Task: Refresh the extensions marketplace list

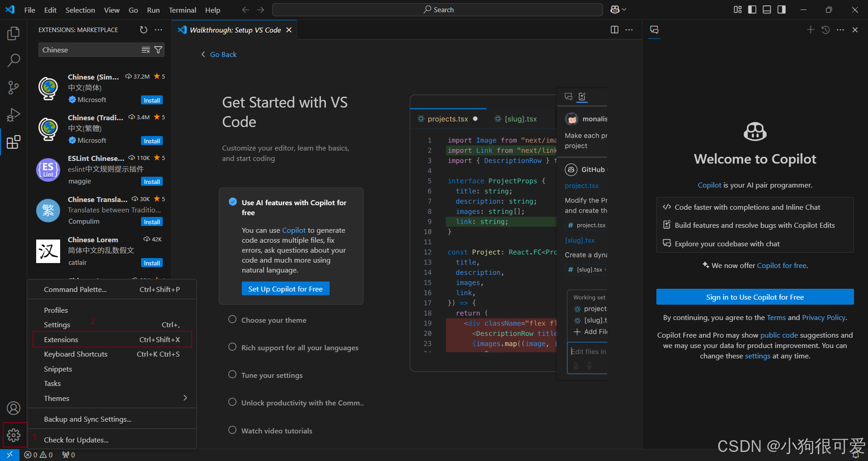Action: coord(143,30)
